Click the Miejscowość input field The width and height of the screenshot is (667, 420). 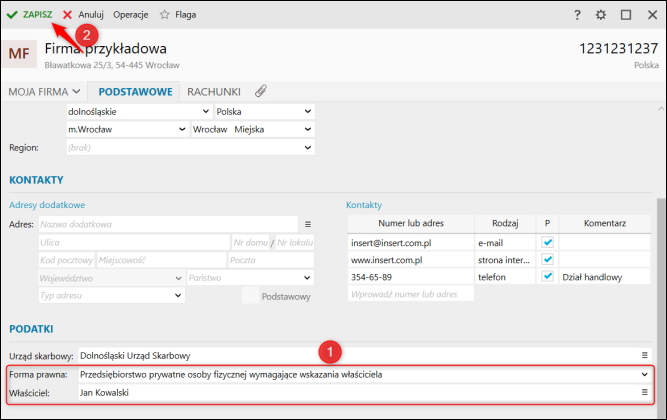point(162,260)
